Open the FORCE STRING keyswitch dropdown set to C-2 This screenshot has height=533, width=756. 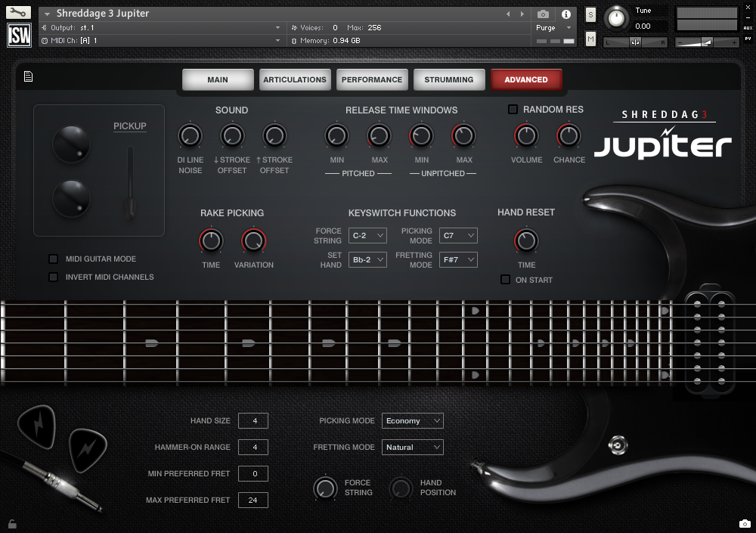tap(367, 235)
